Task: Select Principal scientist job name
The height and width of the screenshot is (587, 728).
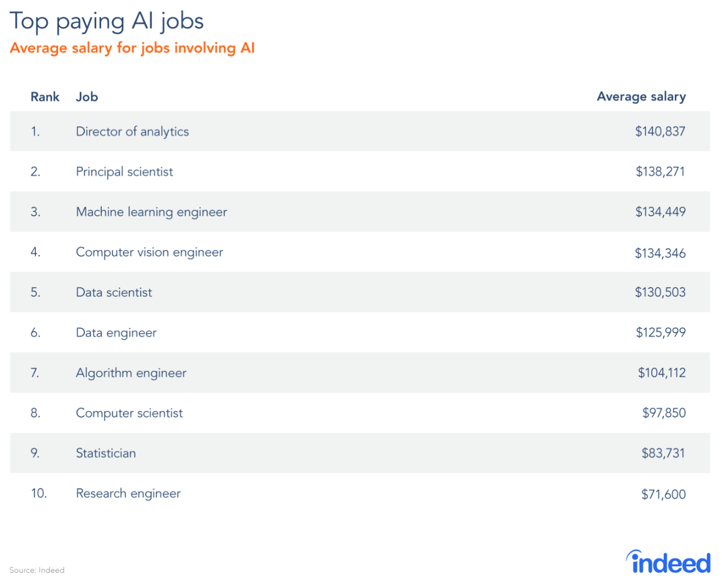Action: [124, 172]
